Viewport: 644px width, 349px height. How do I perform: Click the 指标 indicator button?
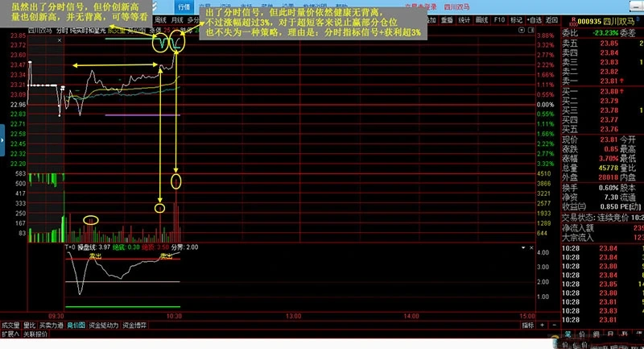[x=528, y=325]
